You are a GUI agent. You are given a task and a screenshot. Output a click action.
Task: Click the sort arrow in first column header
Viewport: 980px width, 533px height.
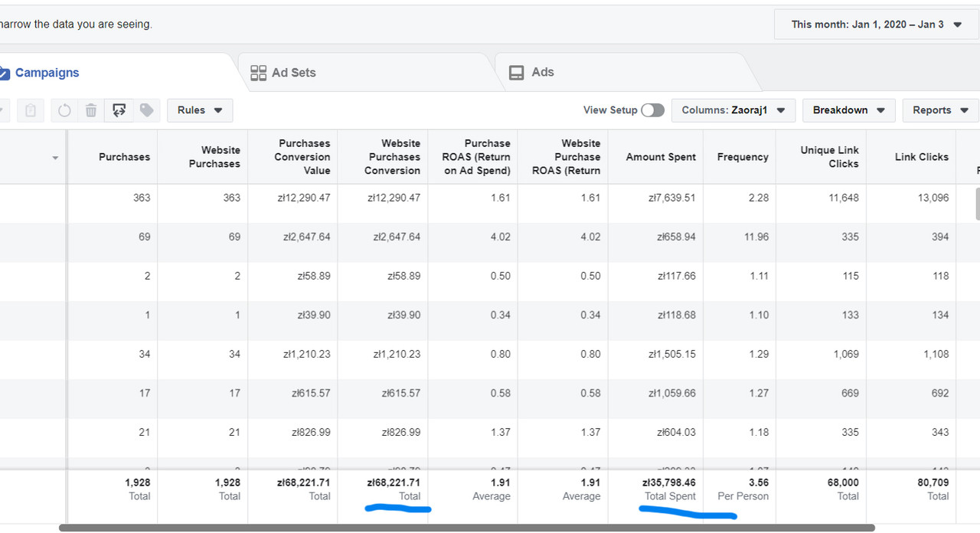(55, 159)
